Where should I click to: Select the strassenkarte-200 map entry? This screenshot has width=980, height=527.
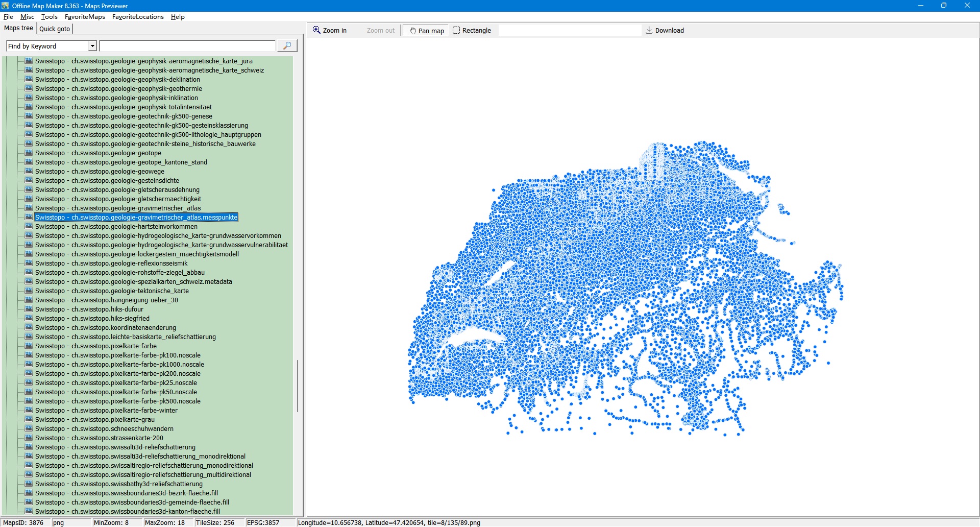[99, 438]
